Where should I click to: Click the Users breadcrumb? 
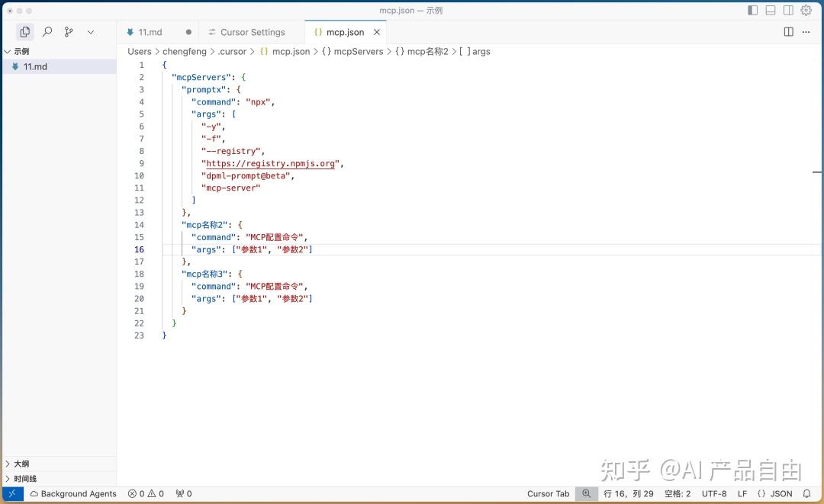(x=140, y=51)
